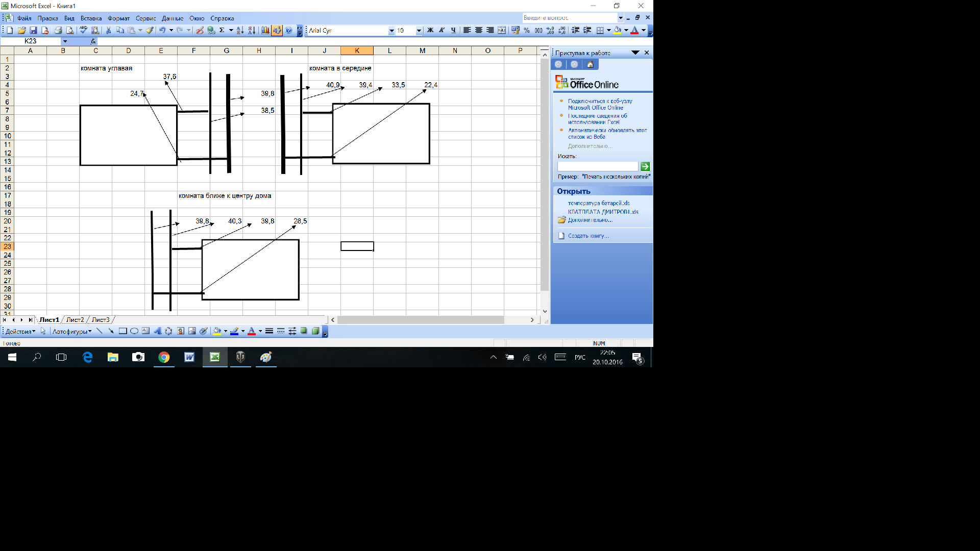Insert a hyperlink using globe icon
This screenshot has height=551, width=980.
click(211, 31)
